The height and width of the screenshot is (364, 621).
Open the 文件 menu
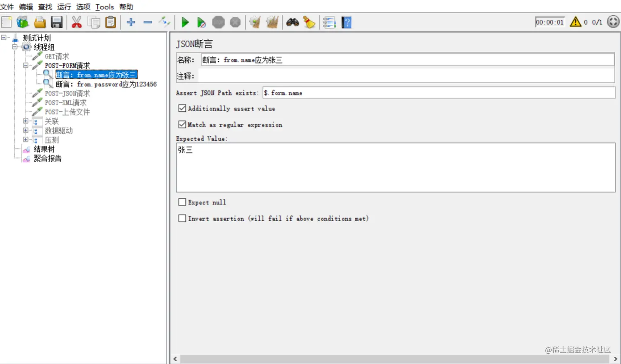click(x=7, y=7)
